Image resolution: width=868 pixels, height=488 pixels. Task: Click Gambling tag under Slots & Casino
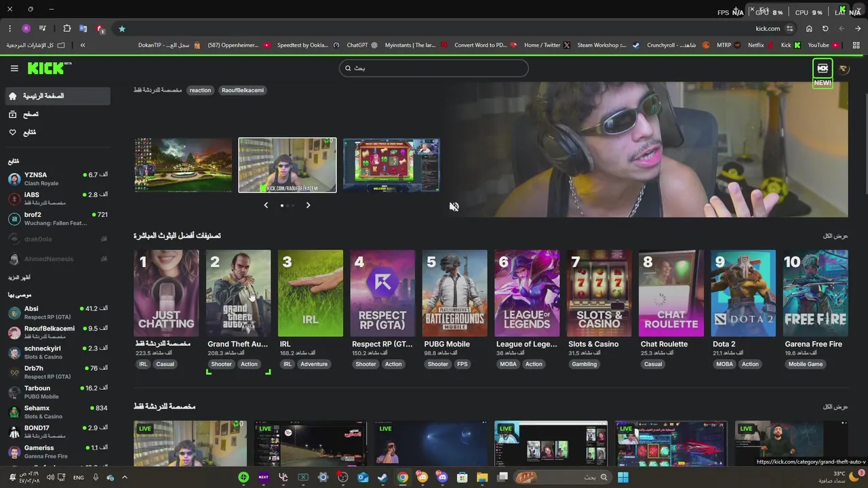[585, 364]
